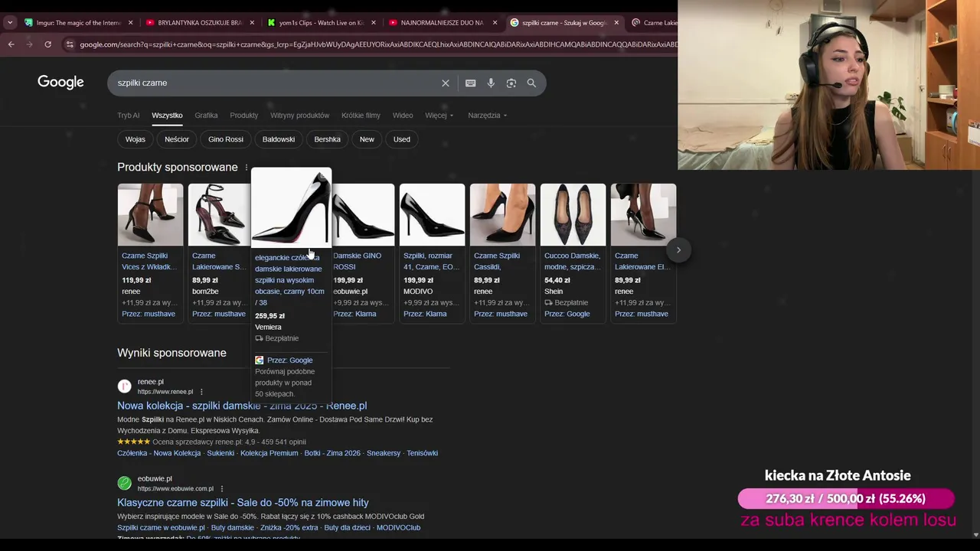This screenshot has height=551, width=980.
Task: Switch to Produkty results
Action: coord(243,116)
